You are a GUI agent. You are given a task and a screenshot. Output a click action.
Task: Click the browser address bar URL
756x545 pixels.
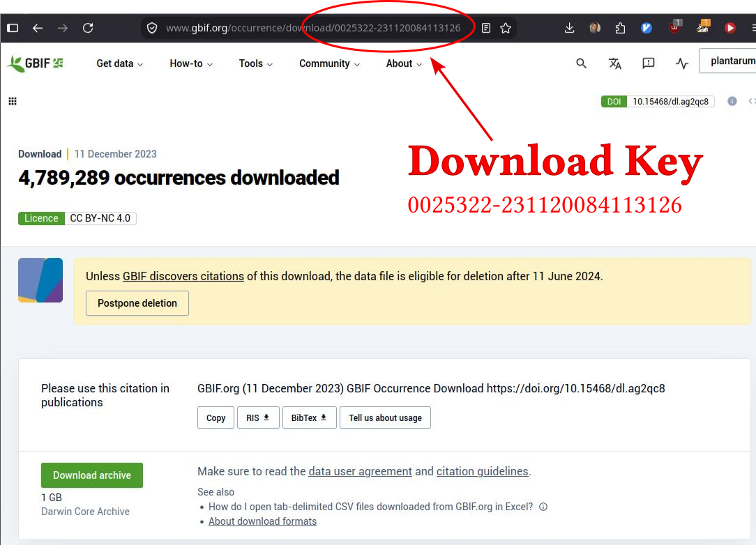tap(313, 28)
